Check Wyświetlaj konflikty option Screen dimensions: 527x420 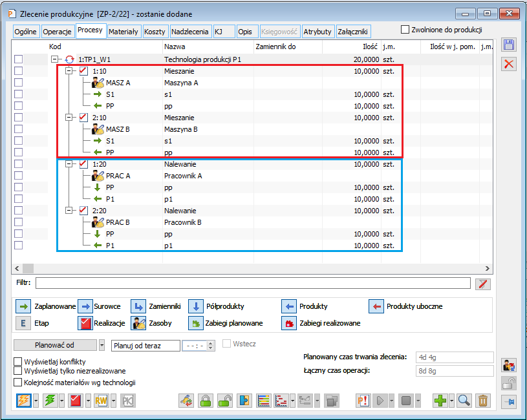point(18,362)
